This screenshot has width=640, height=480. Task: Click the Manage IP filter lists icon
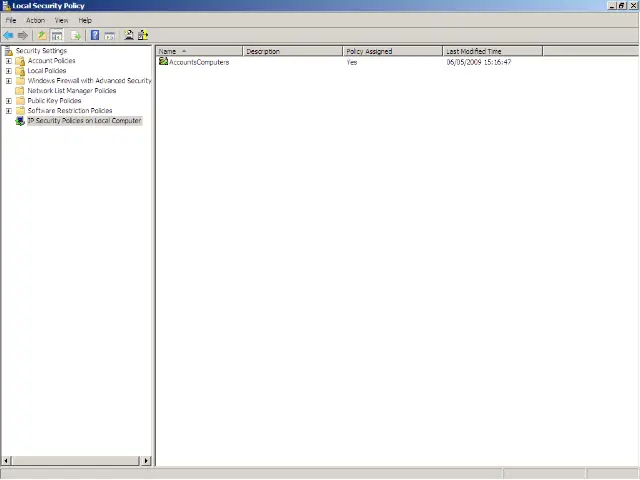pos(143,35)
